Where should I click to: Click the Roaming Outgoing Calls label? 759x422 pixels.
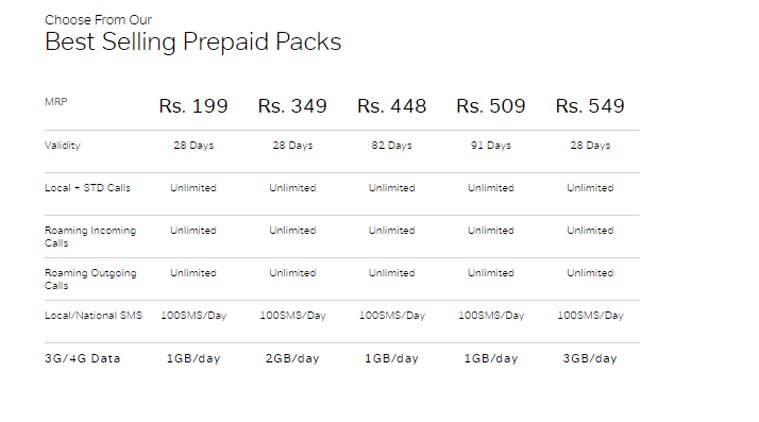(90, 279)
